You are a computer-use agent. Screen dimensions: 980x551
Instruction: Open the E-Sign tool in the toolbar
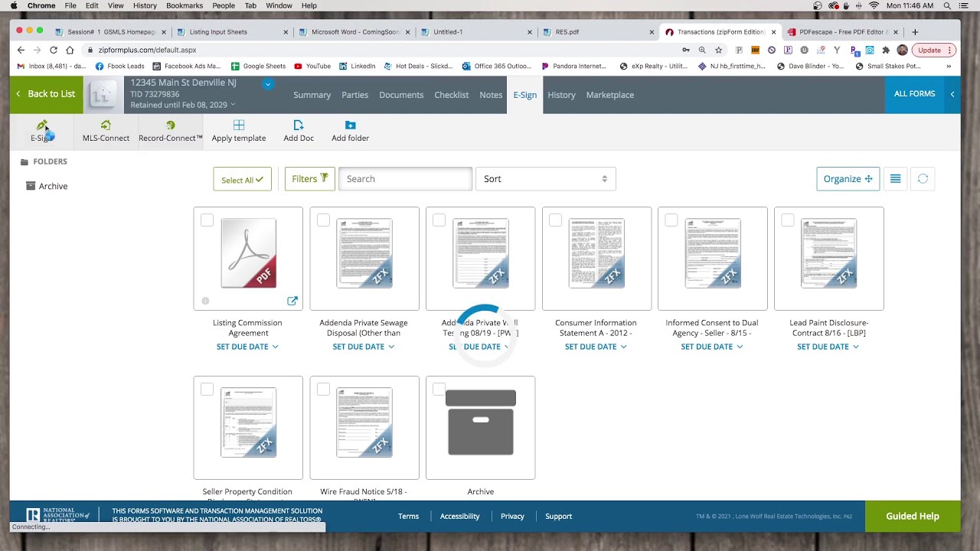pos(42,131)
